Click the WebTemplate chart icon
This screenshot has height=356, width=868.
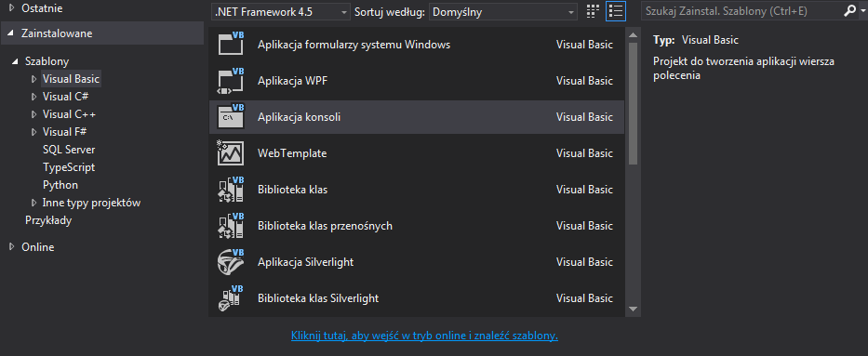click(x=231, y=153)
